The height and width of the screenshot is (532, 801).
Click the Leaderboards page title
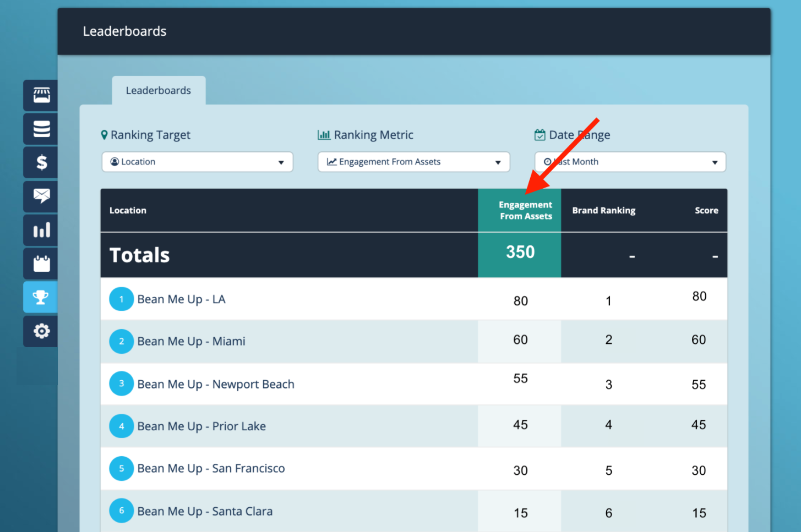[124, 31]
